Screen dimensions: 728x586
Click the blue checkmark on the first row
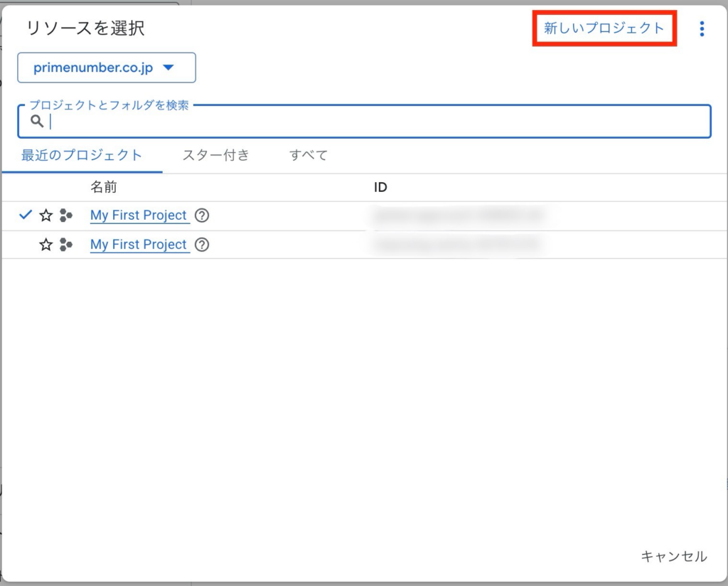pyautogui.click(x=26, y=215)
